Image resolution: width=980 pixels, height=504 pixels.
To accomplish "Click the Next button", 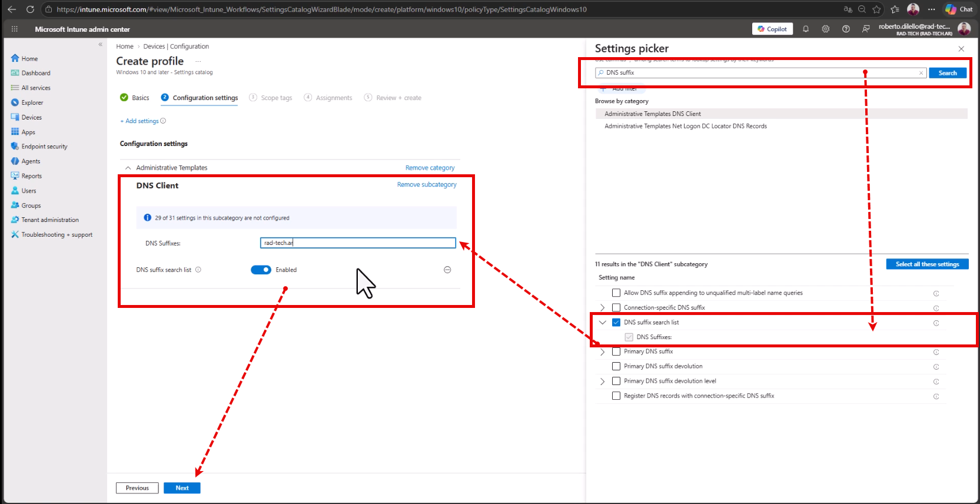I will tap(182, 488).
